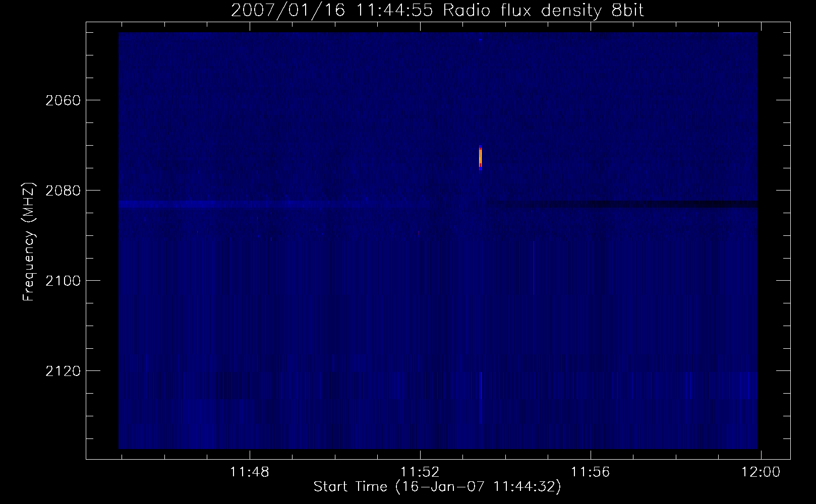Image resolution: width=816 pixels, height=504 pixels.
Task: Click the 11:52 time tick label
Action: (x=420, y=472)
